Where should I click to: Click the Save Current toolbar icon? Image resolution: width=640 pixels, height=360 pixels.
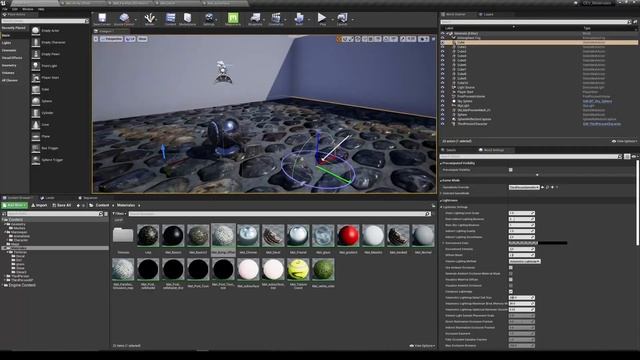point(102,19)
